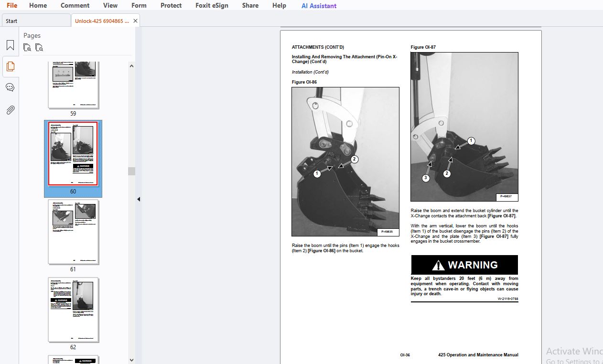
Task: Open the Help ribbon tab
Action: tap(280, 5)
